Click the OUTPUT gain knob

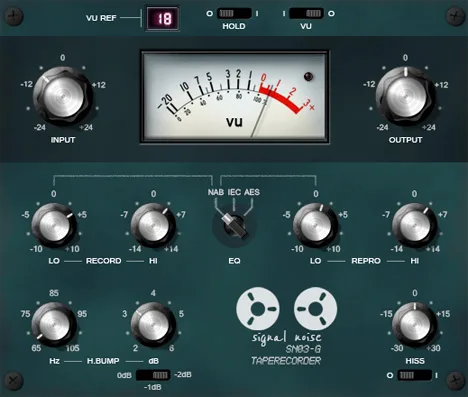pos(405,96)
